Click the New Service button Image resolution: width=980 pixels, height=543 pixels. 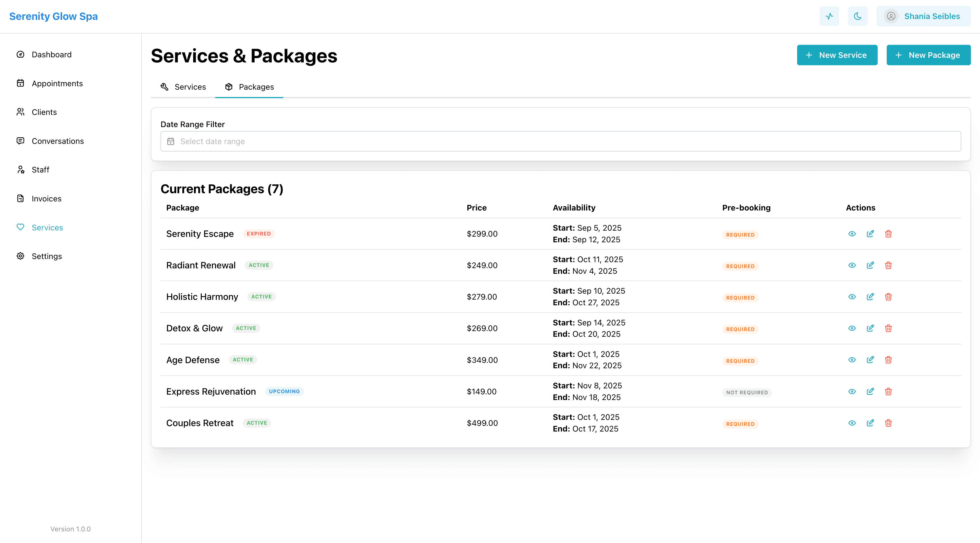click(x=837, y=55)
